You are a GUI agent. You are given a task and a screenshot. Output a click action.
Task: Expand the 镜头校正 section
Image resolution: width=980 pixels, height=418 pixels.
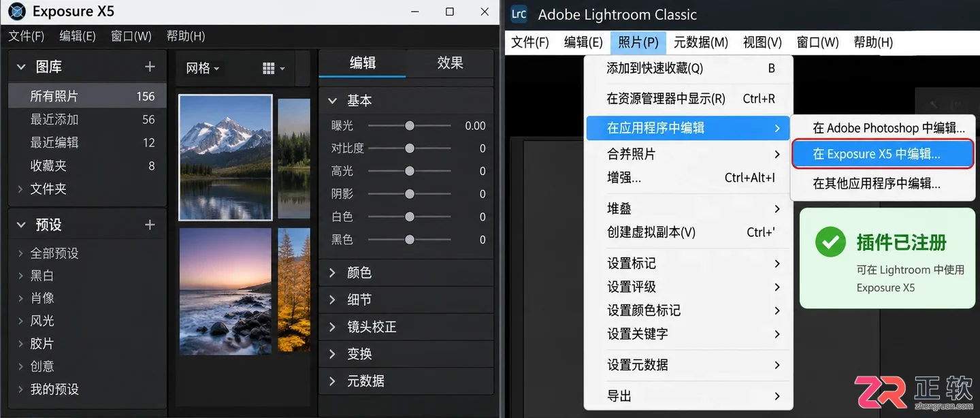tap(333, 327)
